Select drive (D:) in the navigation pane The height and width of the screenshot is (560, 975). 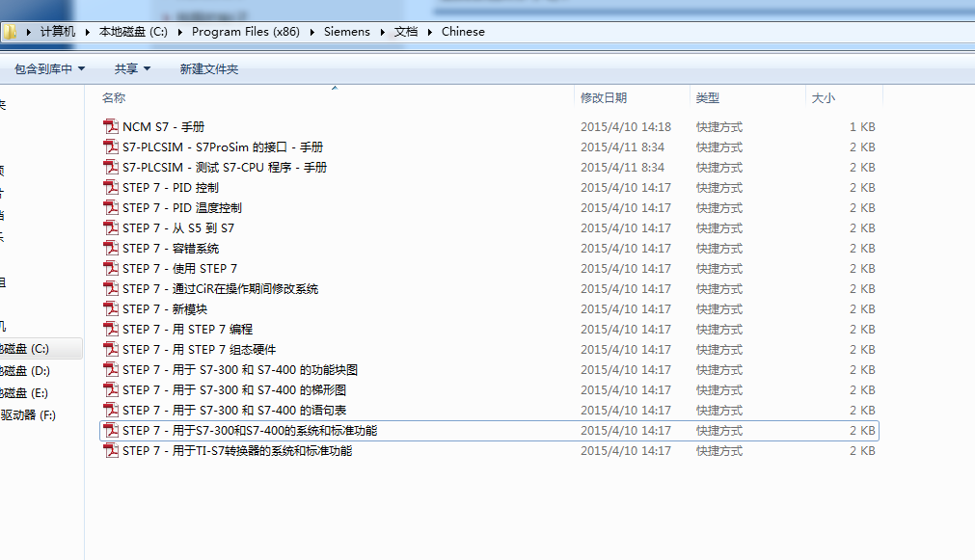pos(25,371)
